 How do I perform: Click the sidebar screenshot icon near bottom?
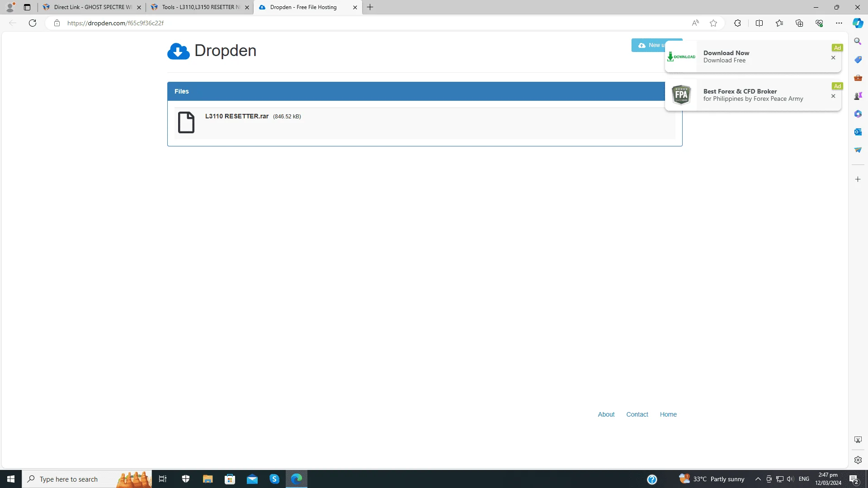[858, 440]
